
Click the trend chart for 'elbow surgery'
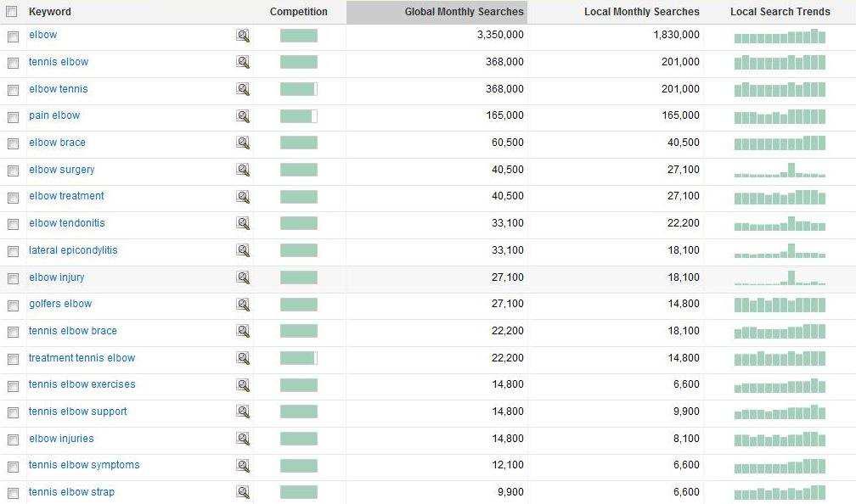coord(780,170)
